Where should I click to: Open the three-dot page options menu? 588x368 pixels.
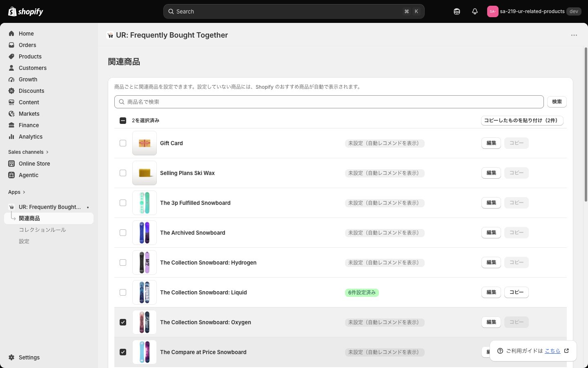pos(574,35)
